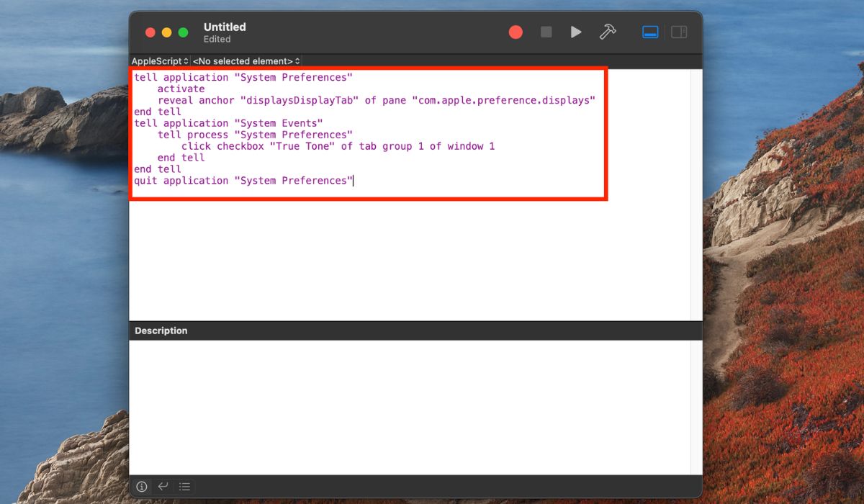This screenshot has width=864, height=504.
Task: Click the Stop script execution icon
Action: coord(546,32)
